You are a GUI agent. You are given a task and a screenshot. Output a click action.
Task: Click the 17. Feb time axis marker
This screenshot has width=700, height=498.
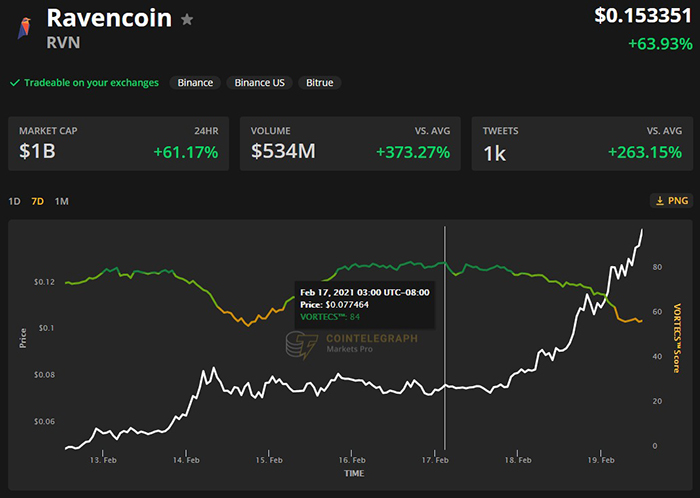tap(433, 461)
